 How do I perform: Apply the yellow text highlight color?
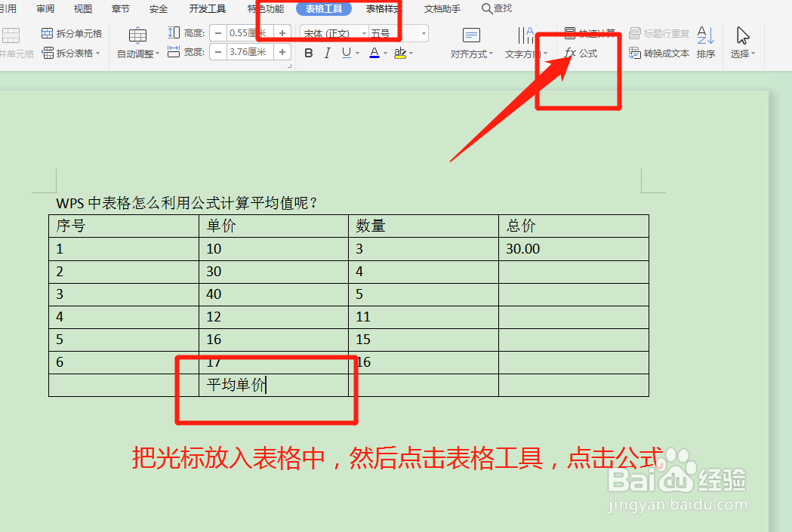click(400, 53)
